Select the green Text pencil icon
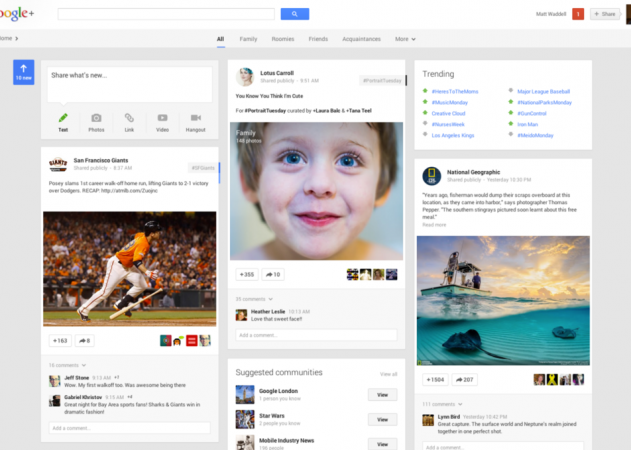631x450 pixels. 63,121
